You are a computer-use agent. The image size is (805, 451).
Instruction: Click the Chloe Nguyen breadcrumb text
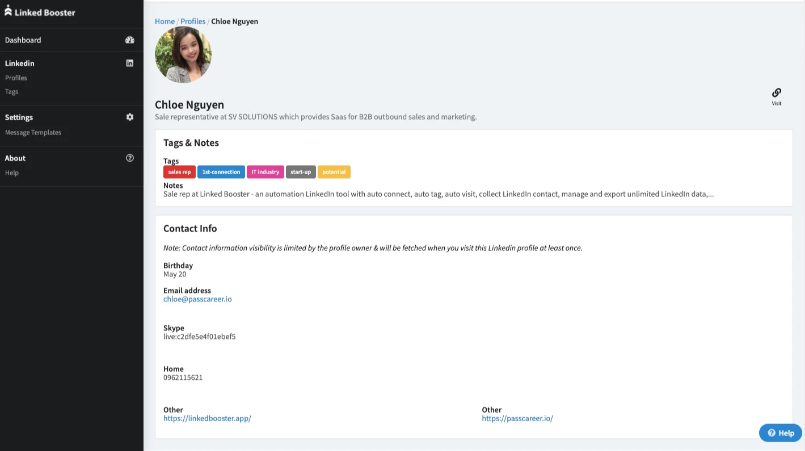pos(235,21)
